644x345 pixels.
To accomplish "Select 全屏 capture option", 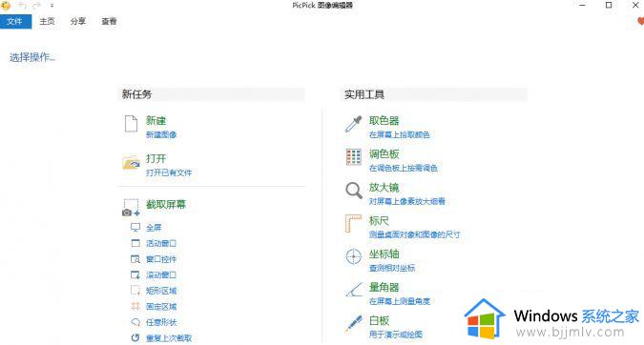I will pos(154,228).
